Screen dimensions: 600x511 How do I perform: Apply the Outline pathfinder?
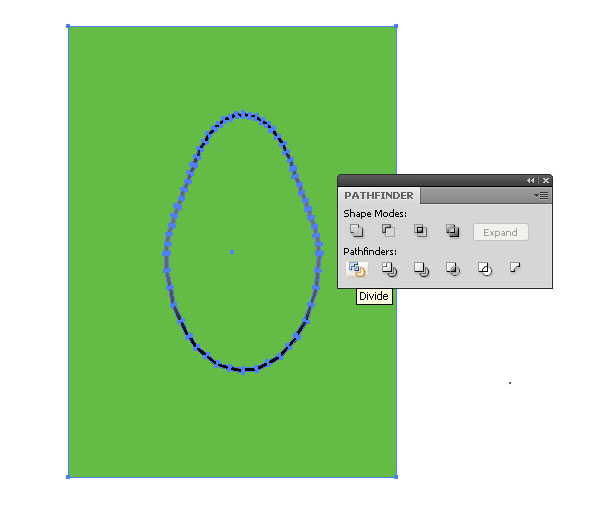tap(484, 269)
